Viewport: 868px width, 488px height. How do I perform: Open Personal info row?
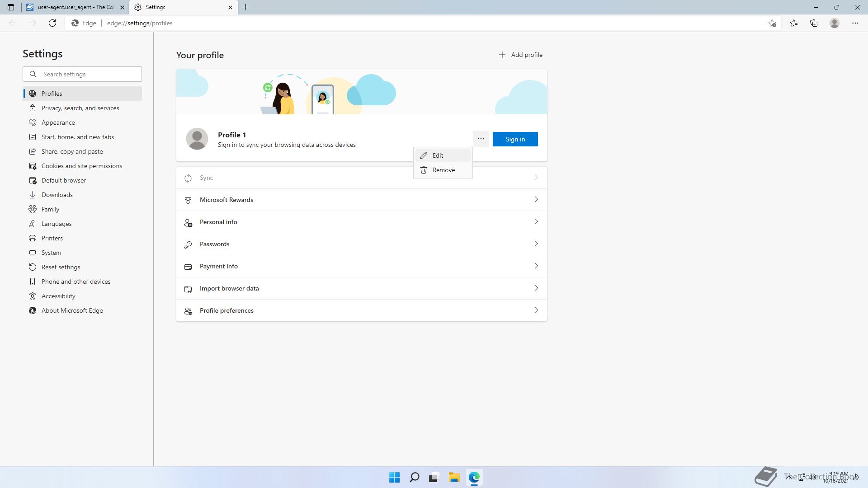pyautogui.click(x=362, y=222)
